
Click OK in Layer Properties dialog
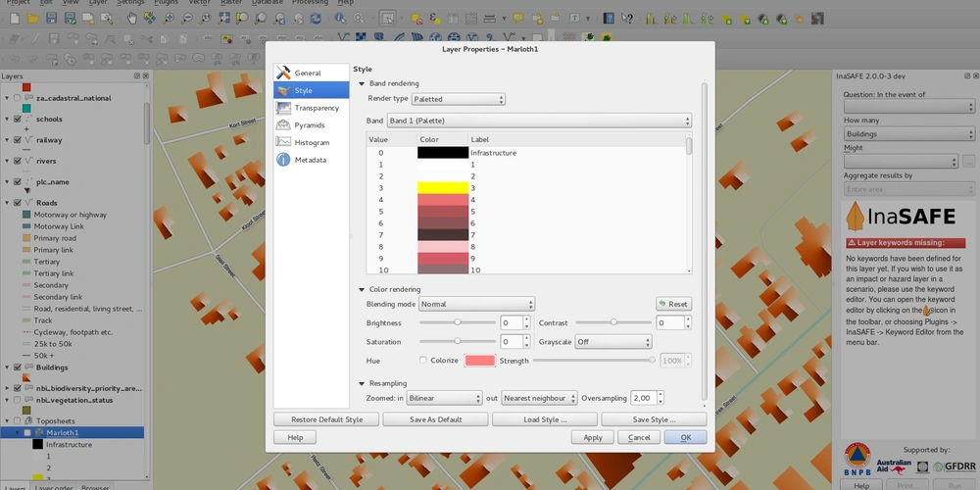tap(686, 437)
